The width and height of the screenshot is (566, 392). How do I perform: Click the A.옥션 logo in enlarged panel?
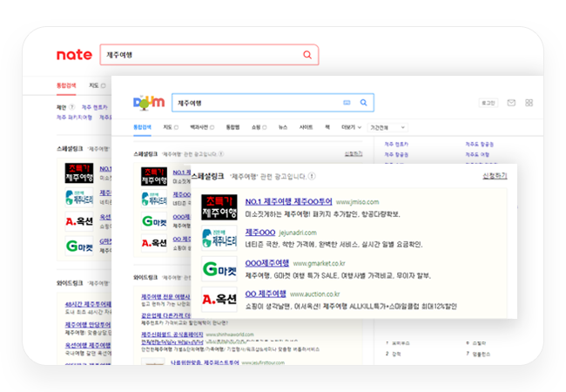tap(219, 300)
